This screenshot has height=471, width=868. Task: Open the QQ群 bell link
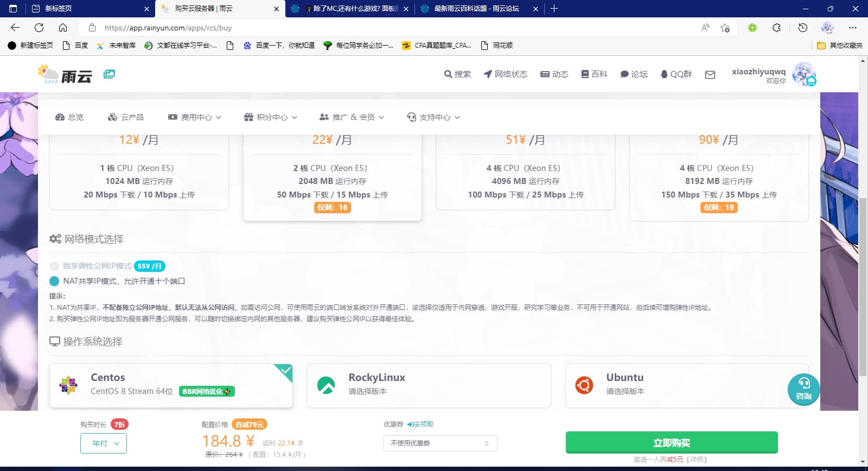[676, 74]
